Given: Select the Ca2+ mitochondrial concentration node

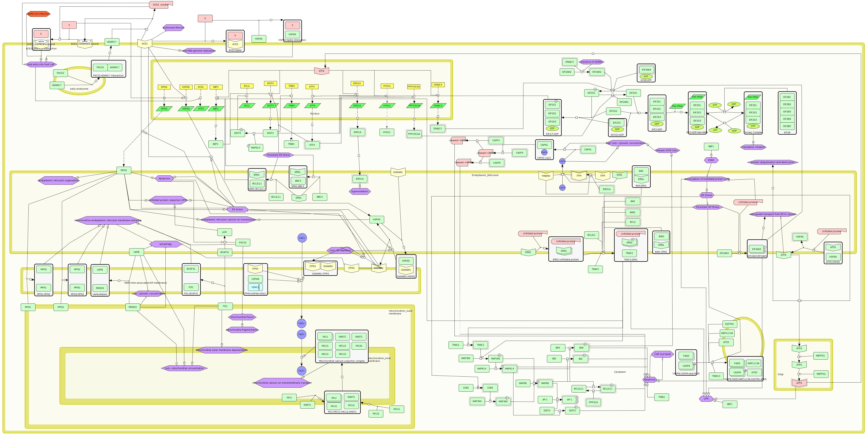Looking at the screenshot, I should click(x=184, y=368).
